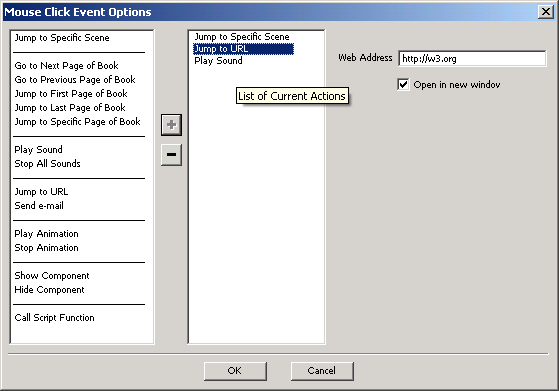Select highlighted Jump to URL in current actions
559x391 pixels.
click(243, 49)
